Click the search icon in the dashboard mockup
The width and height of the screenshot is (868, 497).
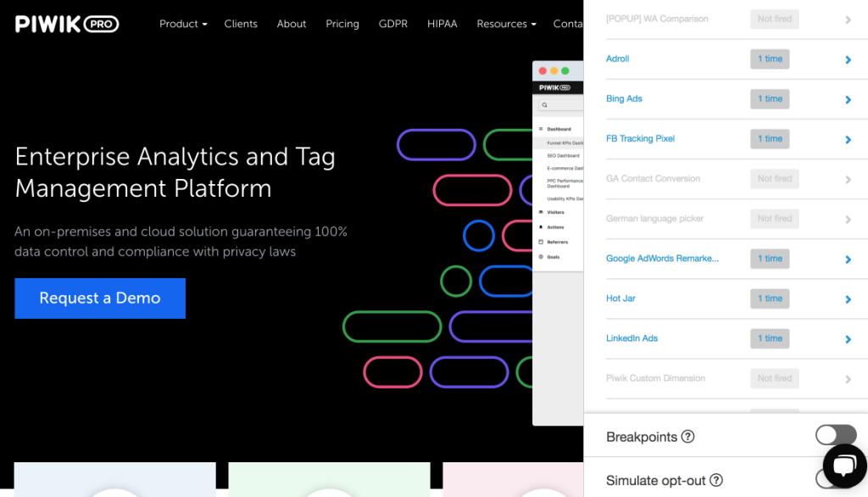pos(545,104)
